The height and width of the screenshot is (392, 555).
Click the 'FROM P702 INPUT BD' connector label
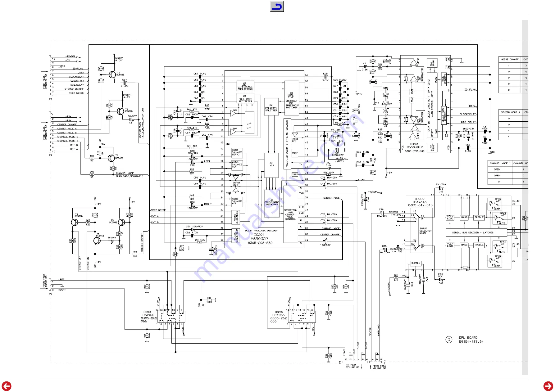(45, 281)
